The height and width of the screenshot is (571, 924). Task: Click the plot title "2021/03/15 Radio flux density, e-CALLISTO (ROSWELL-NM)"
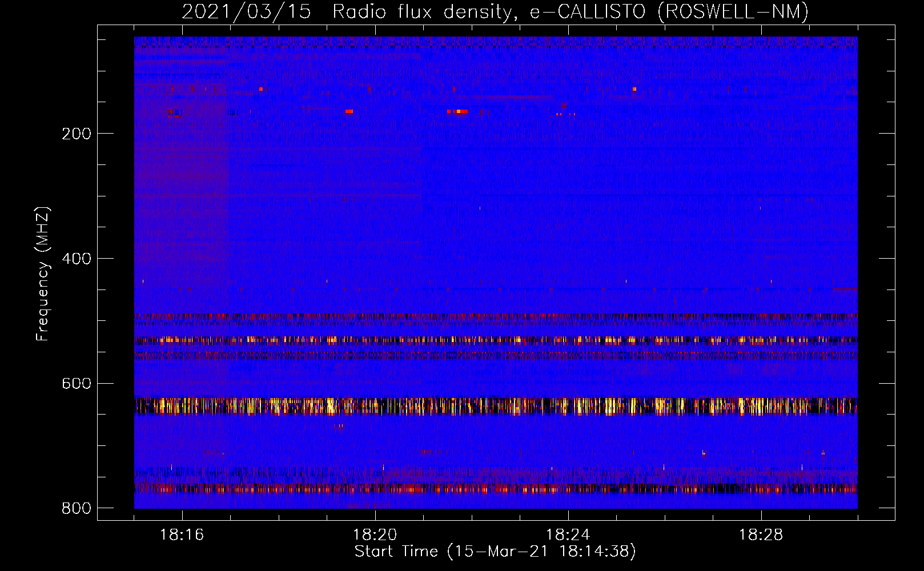tap(495, 11)
